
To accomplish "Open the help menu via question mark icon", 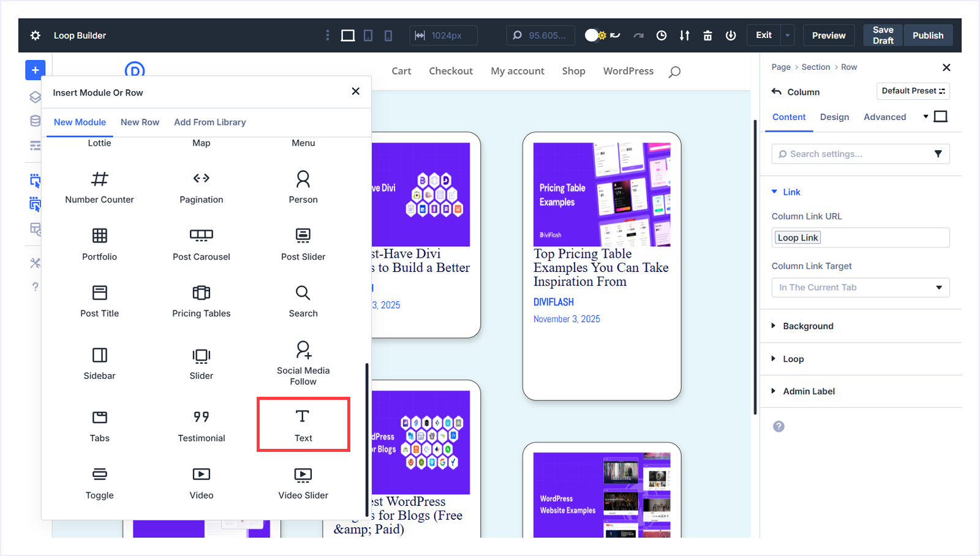I will 35,286.
